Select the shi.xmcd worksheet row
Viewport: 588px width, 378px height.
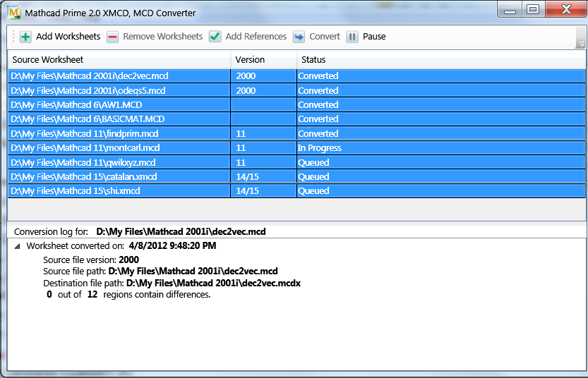pos(76,191)
